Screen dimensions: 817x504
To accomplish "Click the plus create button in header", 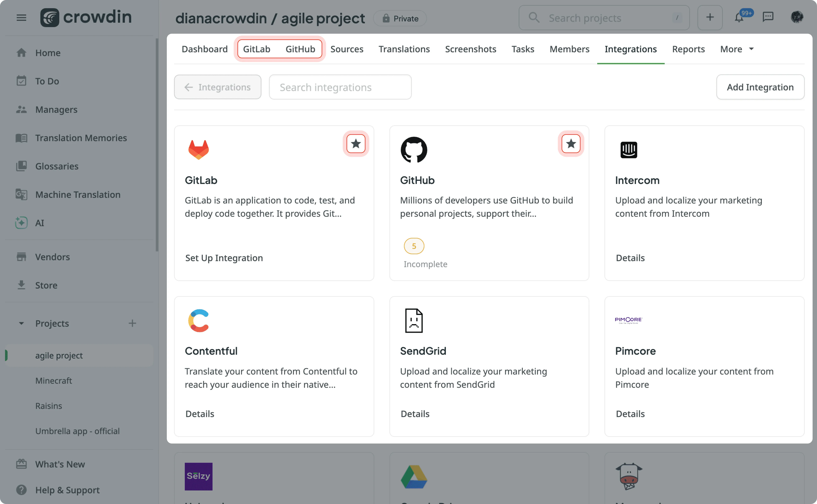I will 710,17.
